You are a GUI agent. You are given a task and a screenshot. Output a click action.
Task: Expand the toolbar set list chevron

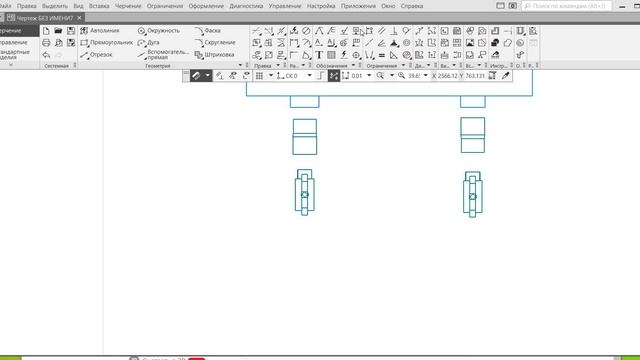tap(11, 65)
